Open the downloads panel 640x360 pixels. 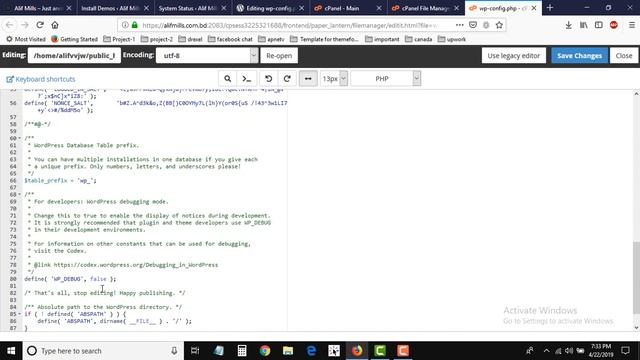pyautogui.click(x=568, y=25)
